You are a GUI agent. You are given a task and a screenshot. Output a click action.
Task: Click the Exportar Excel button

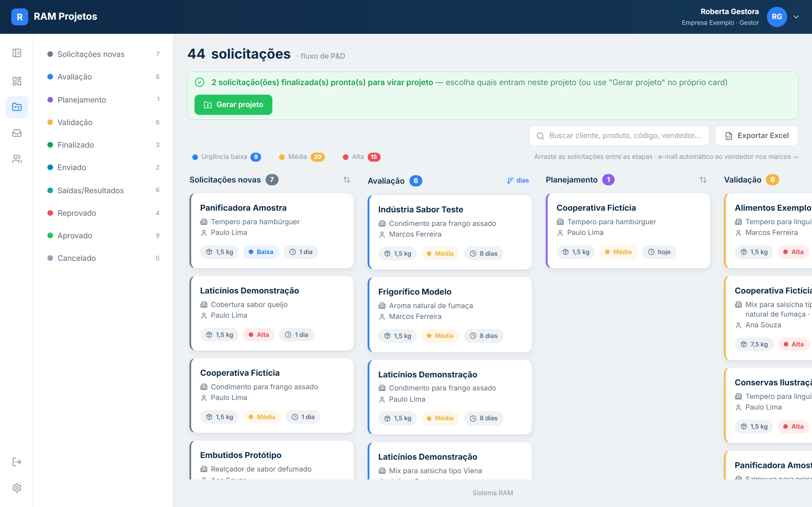756,135
